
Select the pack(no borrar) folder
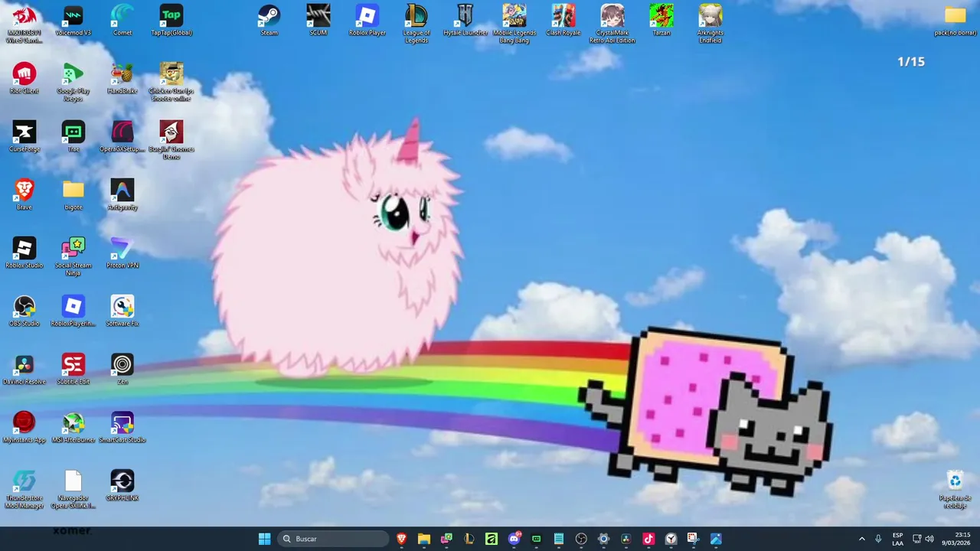[x=955, y=21]
